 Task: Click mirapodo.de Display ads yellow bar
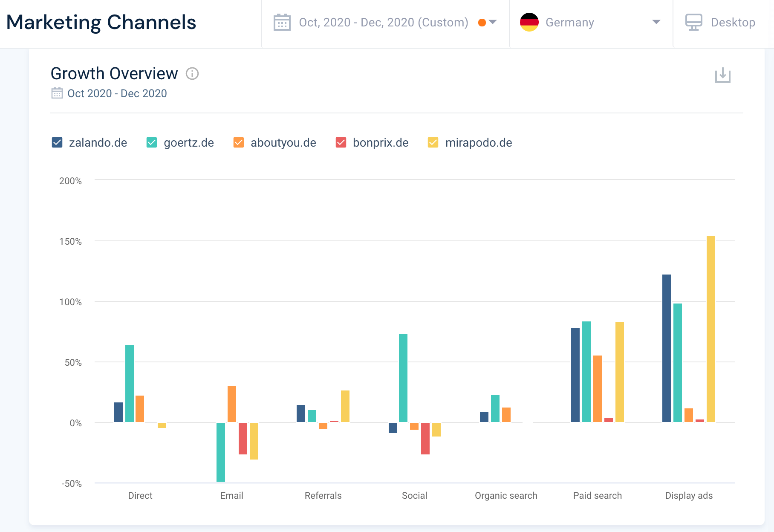pos(710,329)
